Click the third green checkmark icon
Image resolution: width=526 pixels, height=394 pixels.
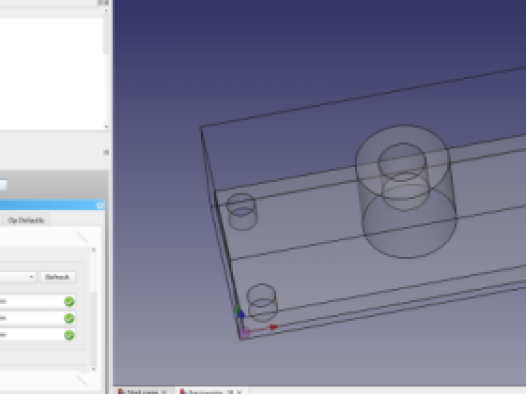(69, 335)
